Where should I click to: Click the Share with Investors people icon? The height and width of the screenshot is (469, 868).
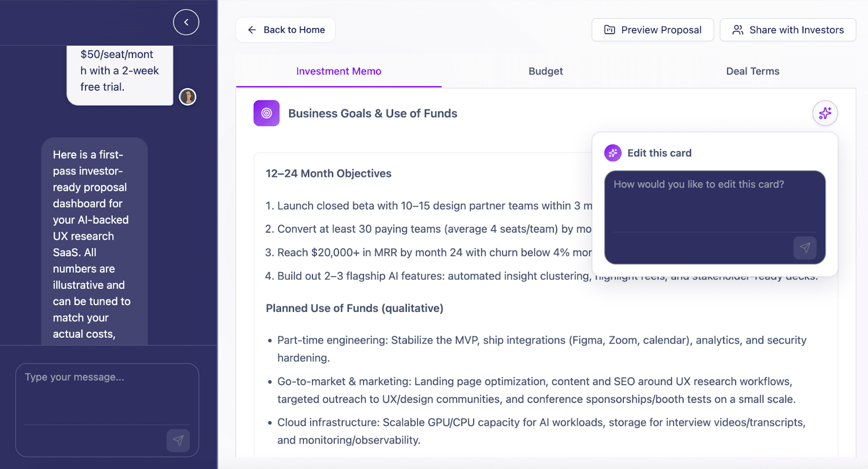coord(738,30)
